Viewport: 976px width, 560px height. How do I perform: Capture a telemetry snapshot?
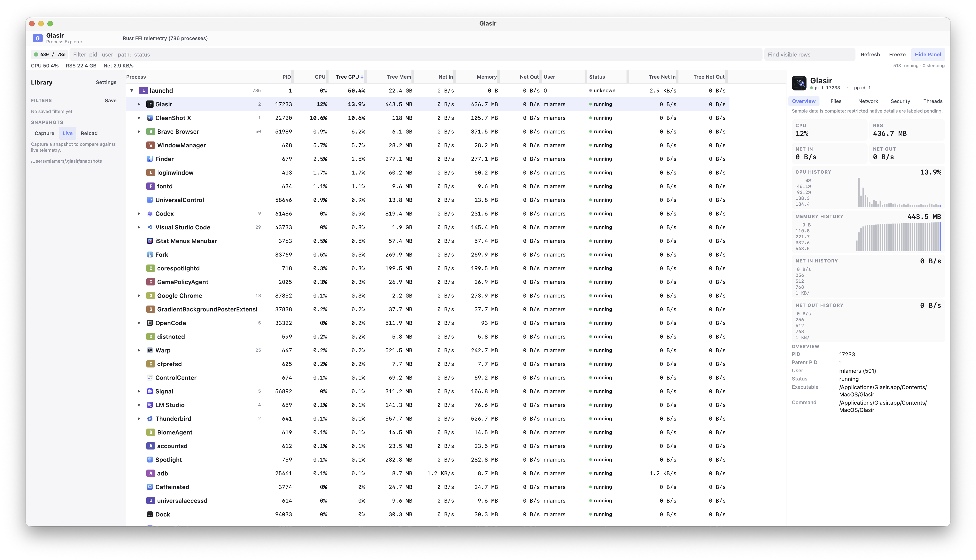pyautogui.click(x=44, y=133)
